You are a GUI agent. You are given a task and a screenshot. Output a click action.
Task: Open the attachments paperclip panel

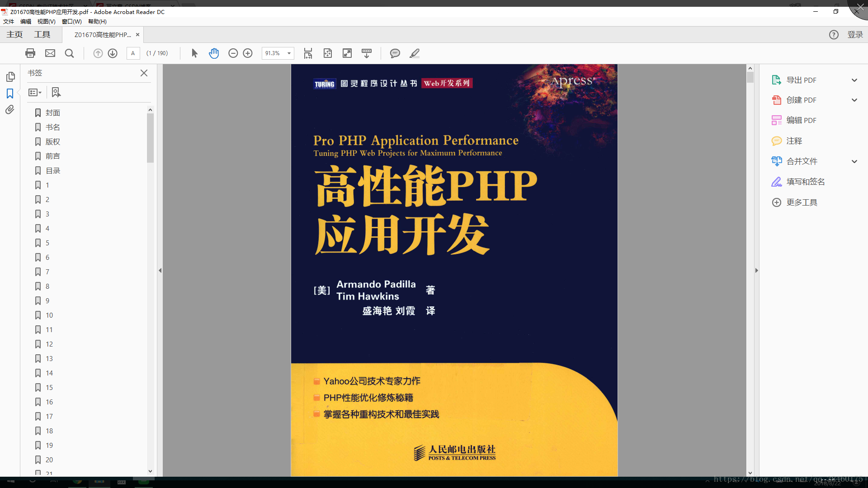10,110
